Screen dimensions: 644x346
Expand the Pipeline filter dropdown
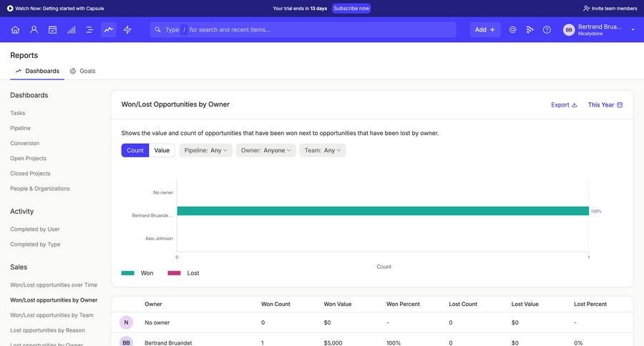tap(206, 150)
